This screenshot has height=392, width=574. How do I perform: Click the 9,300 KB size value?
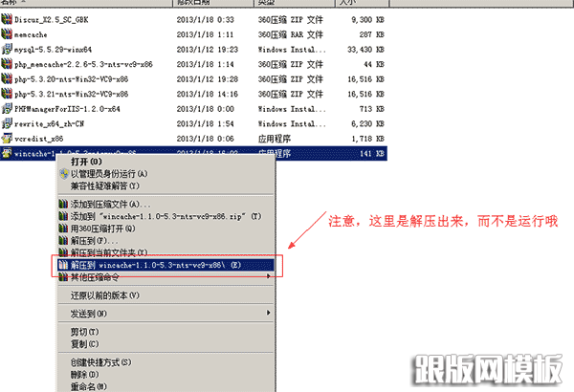(367, 20)
